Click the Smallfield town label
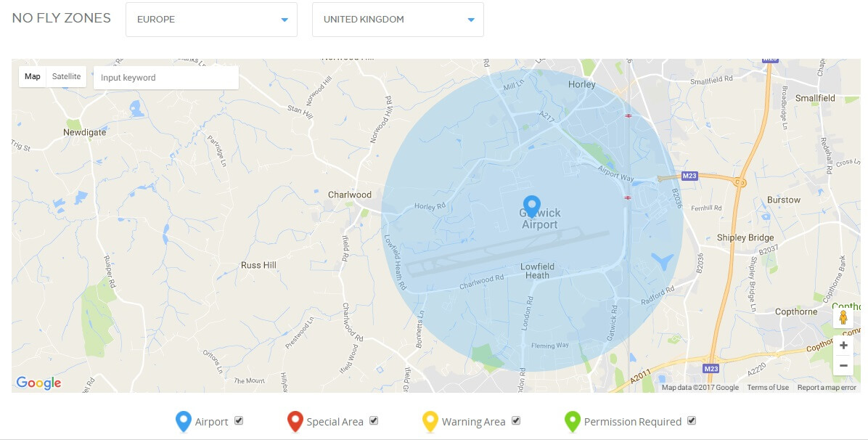This screenshot has height=440, width=868. pos(815,98)
